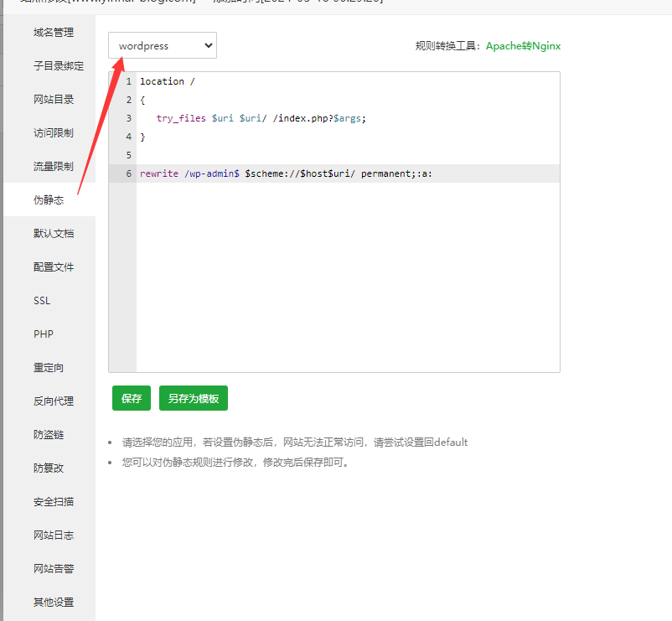
Task: Click line number 3 in the gutter
Action: (128, 118)
